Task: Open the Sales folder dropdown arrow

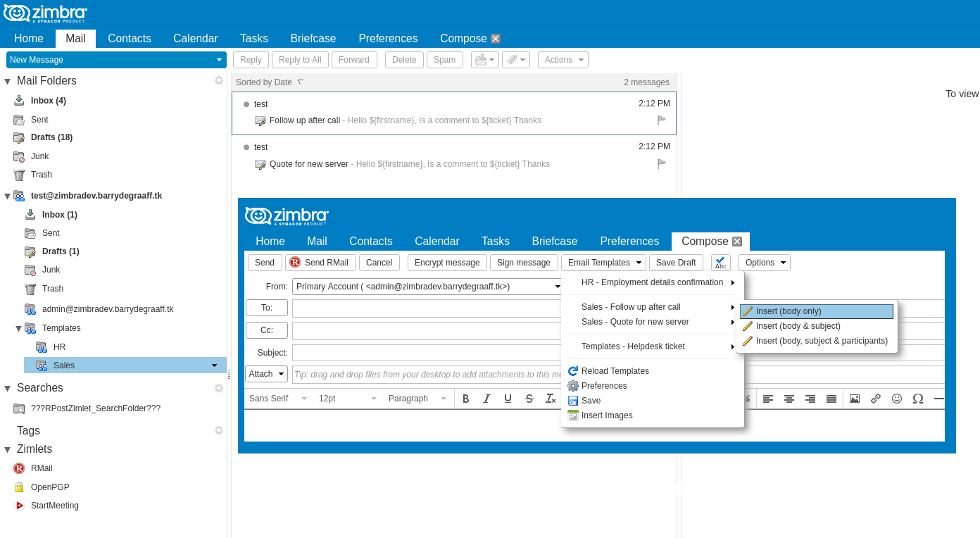Action: [x=214, y=365]
